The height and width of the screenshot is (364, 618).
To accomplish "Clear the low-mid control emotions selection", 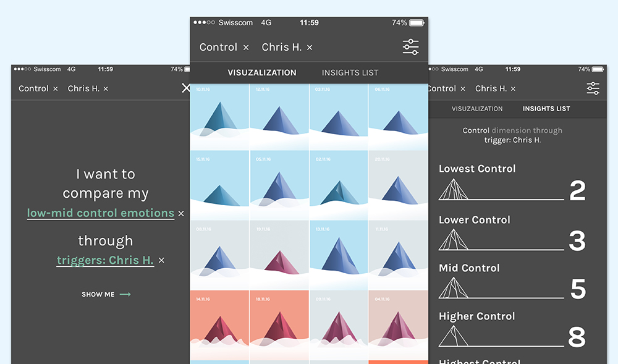I will tap(181, 213).
